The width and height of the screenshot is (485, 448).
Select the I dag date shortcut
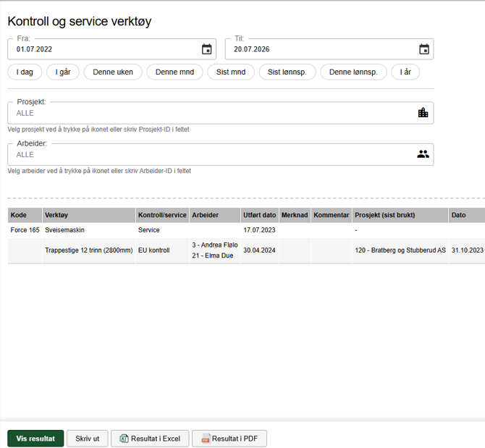[25, 72]
